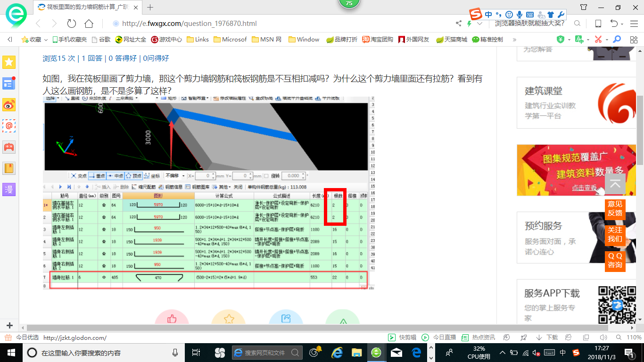Image resolution: width=644 pixels, height=362 pixels.
Task: Click the orange QQ咨询 button
Action: tap(615, 261)
